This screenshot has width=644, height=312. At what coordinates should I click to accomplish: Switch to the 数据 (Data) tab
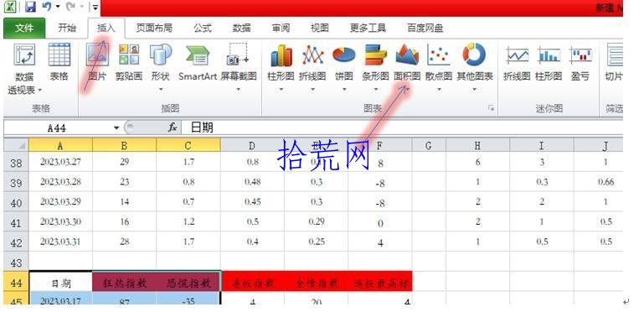(241, 28)
